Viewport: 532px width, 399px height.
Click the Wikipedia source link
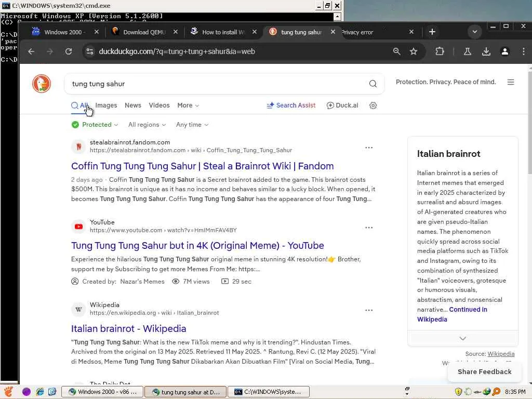(x=501, y=354)
